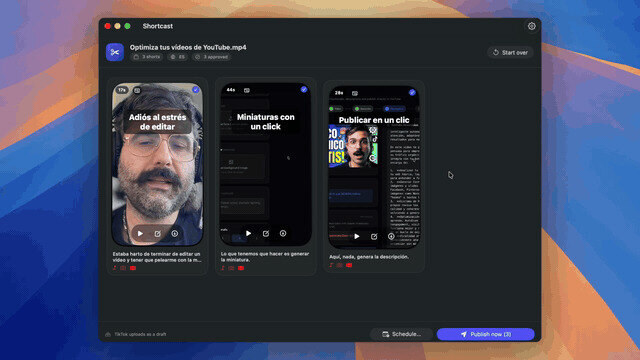The image size is (640, 360).
Task: Uncheck approval on 'Adiós al estrés de editar' short
Action: point(196,89)
